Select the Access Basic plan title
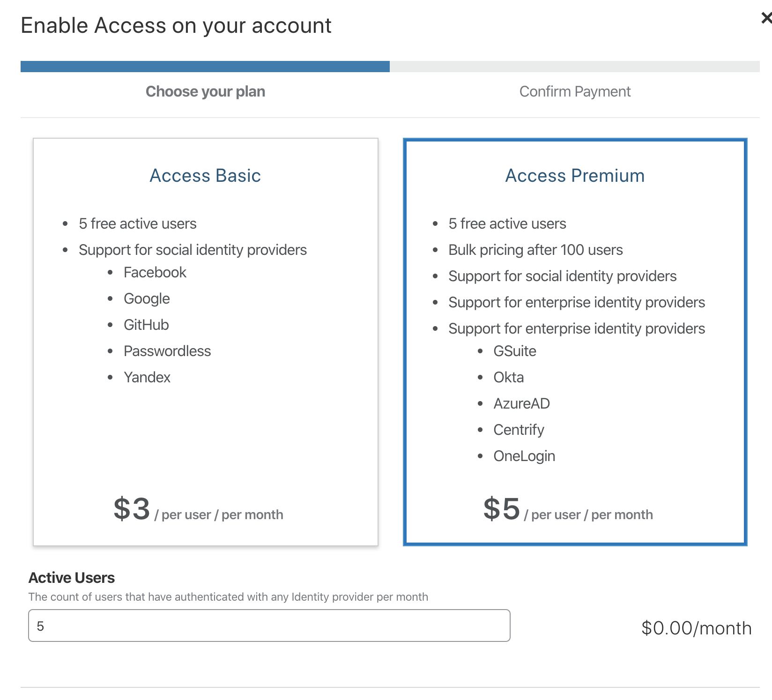This screenshot has height=700, width=772. tap(205, 176)
